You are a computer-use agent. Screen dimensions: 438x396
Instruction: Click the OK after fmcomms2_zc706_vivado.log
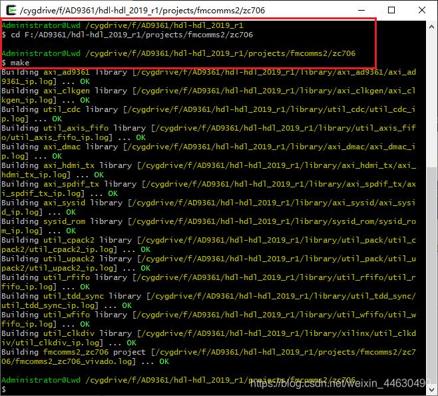coord(164,361)
